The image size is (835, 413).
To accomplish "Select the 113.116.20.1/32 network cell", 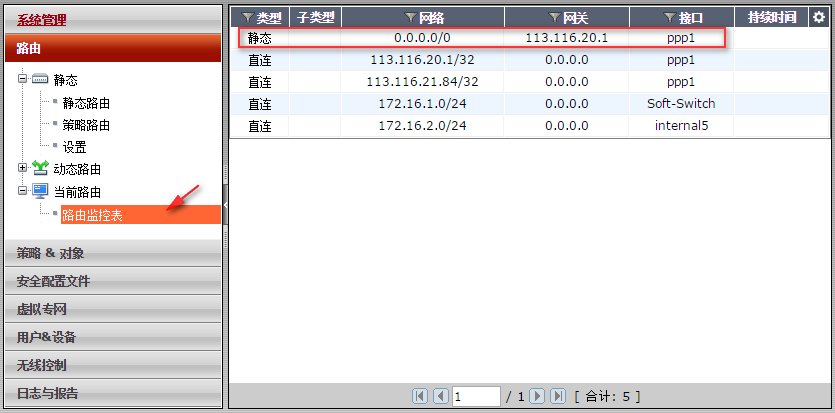I will 422,60.
